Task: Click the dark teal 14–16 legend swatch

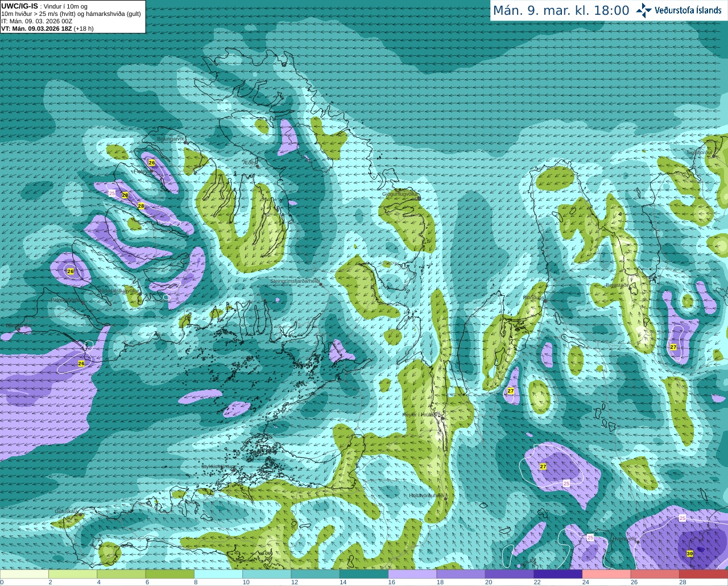Action: (x=364, y=574)
